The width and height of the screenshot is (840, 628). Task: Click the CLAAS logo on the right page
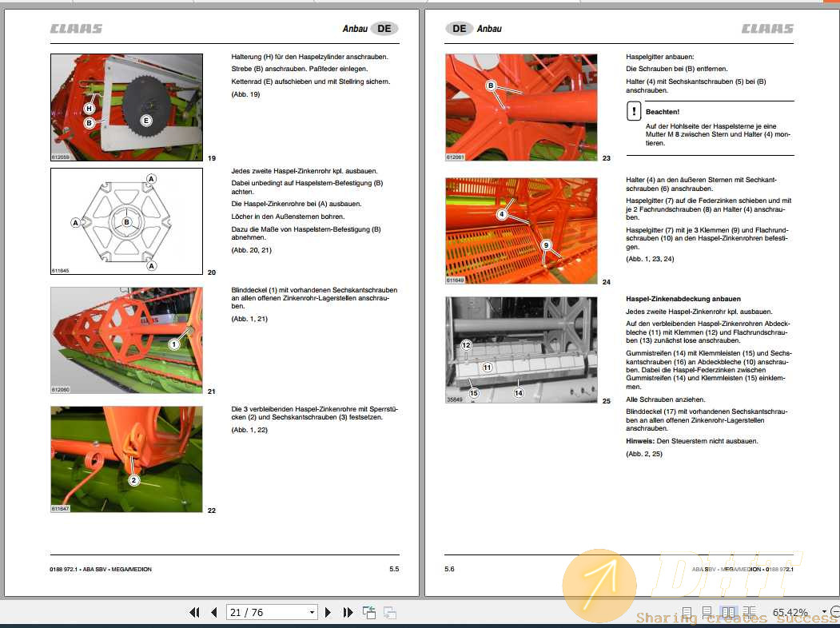(x=767, y=29)
